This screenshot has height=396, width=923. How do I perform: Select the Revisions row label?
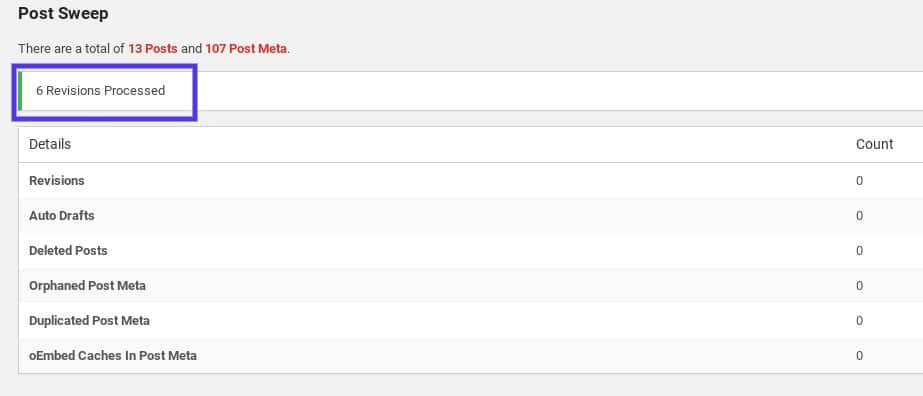pos(57,181)
